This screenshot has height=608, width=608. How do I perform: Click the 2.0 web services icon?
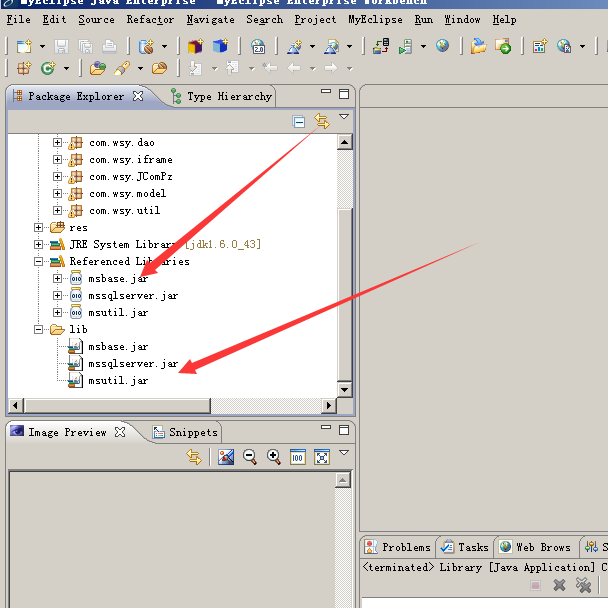coord(258,47)
